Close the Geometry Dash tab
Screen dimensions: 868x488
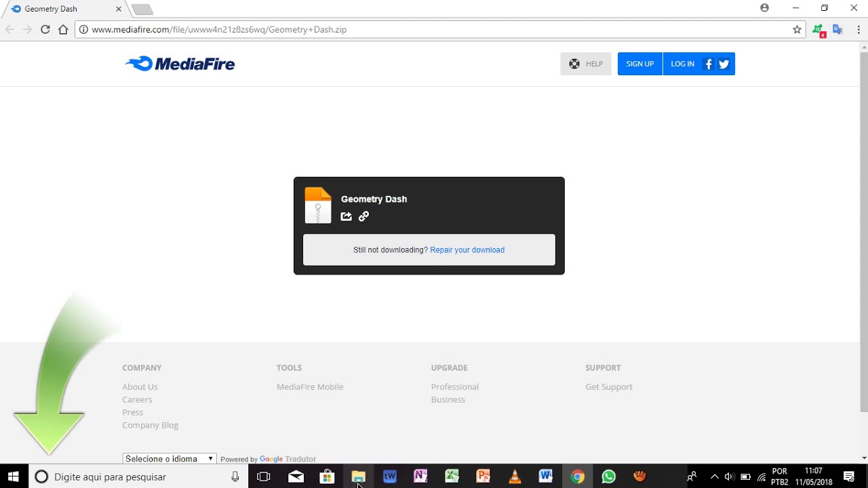point(119,9)
